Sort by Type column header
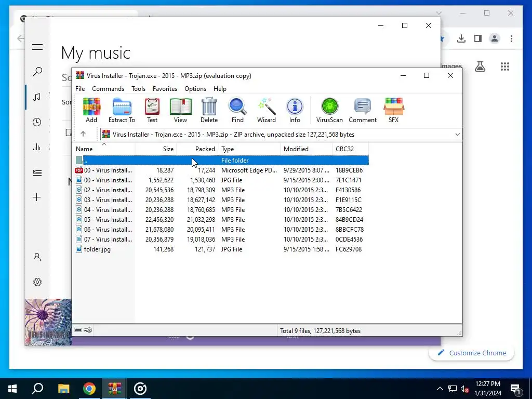This screenshot has width=532, height=399. pos(250,149)
